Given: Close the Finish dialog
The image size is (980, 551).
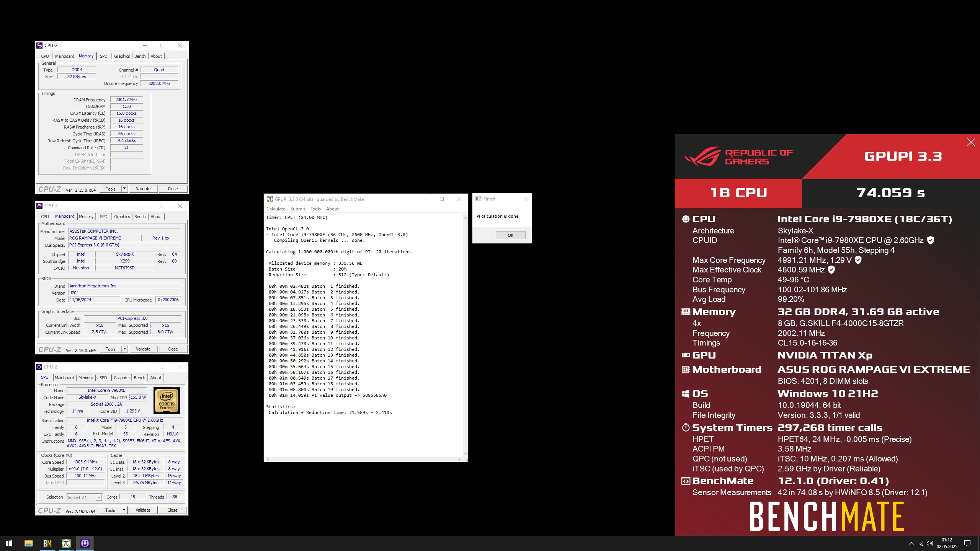Looking at the screenshot, I should click(526, 199).
